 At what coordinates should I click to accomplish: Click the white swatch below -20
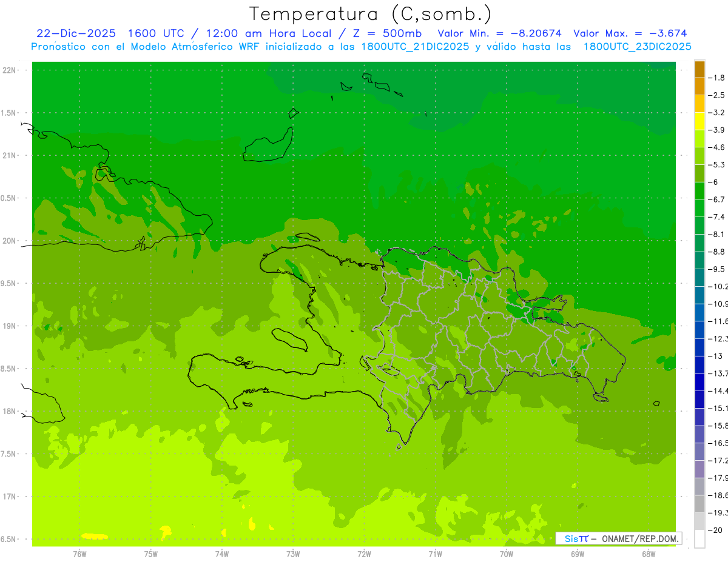point(700,539)
